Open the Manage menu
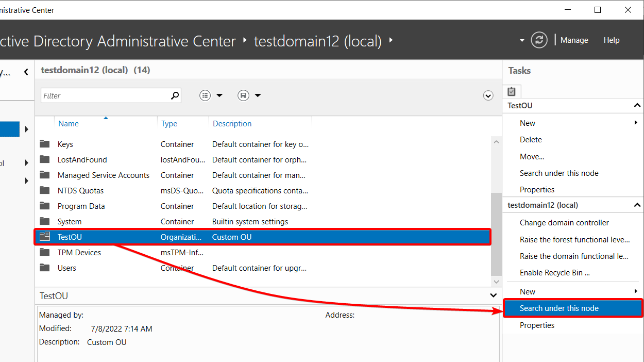 tap(574, 40)
